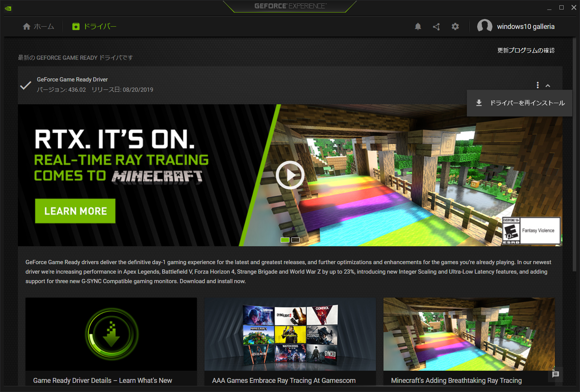The height and width of the screenshot is (392, 580).
Task: Open settings gear icon
Action: [455, 26]
